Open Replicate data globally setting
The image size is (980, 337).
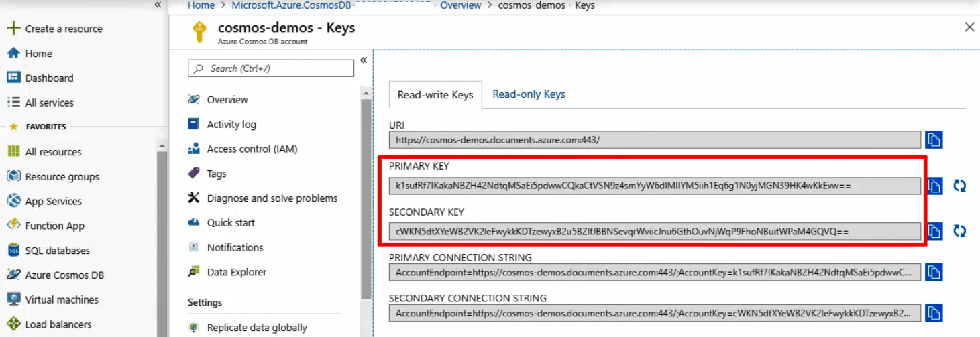tap(256, 328)
